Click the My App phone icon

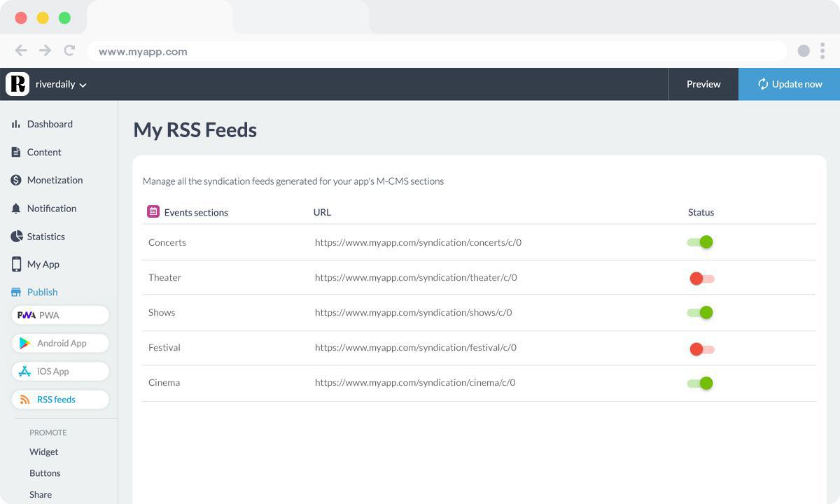click(x=16, y=264)
